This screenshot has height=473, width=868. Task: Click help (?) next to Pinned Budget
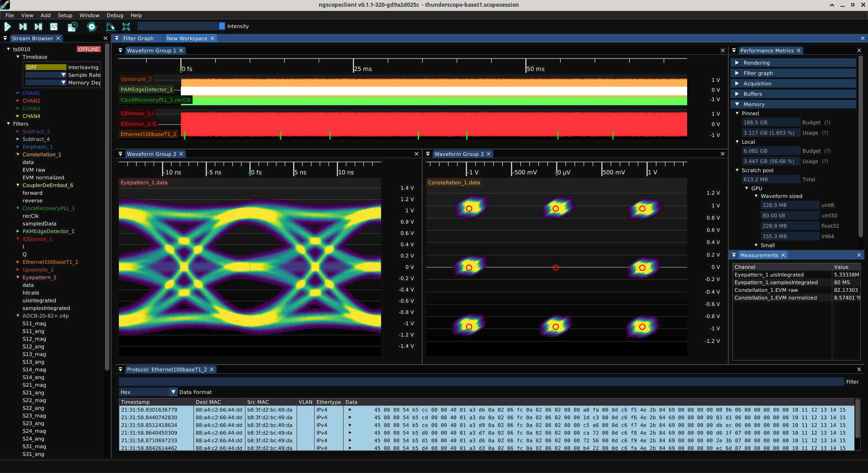tap(827, 122)
